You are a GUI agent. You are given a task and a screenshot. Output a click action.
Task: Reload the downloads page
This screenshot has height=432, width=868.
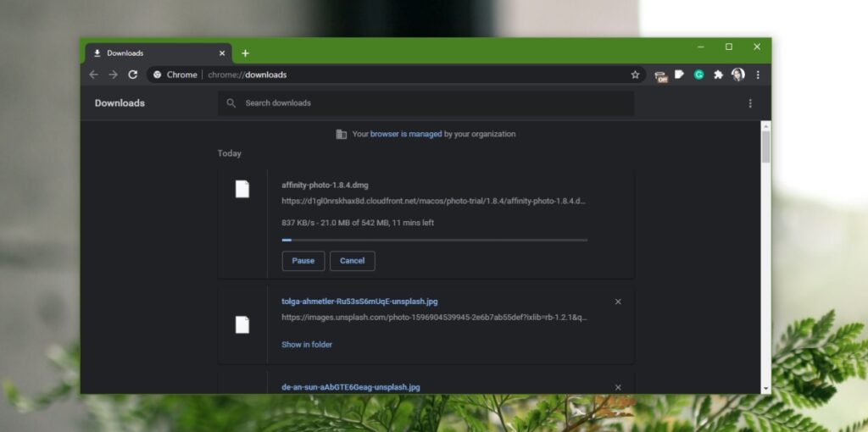132,75
